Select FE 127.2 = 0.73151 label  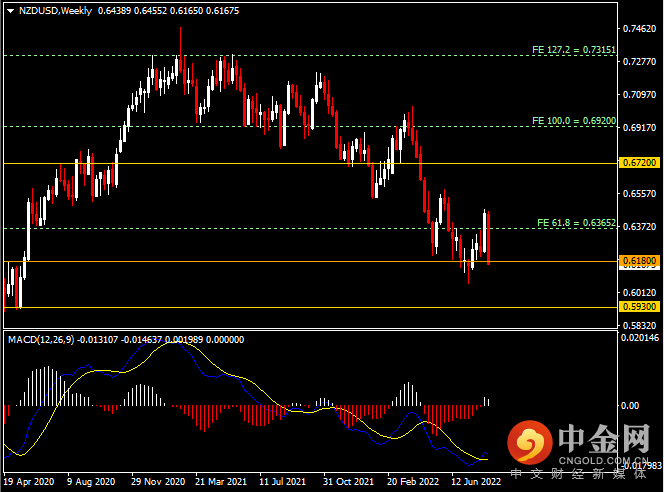point(574,50)
